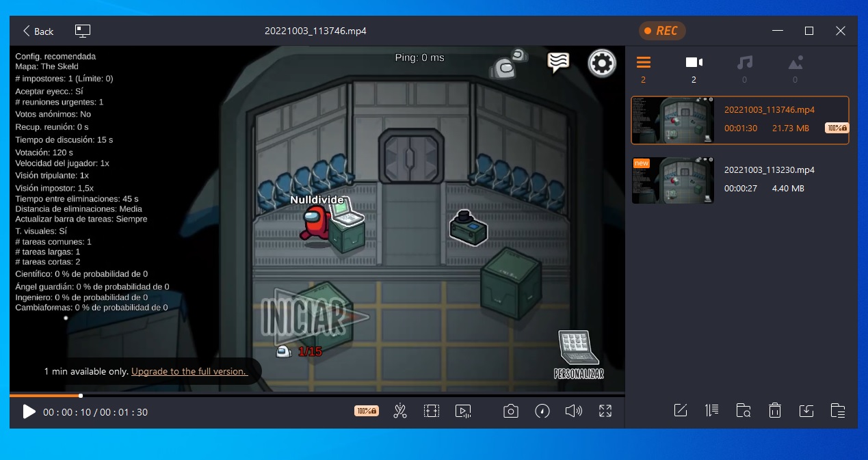Click the volume speaker icon
This screenshot has width=868, height=460.
573,411
